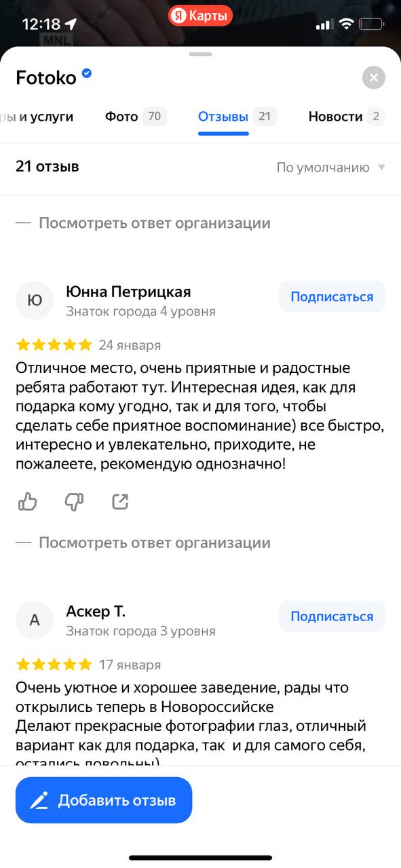401x868 pixels.
Task: Expand the first Посмотреть ответ организации
Action: (143, 223)
